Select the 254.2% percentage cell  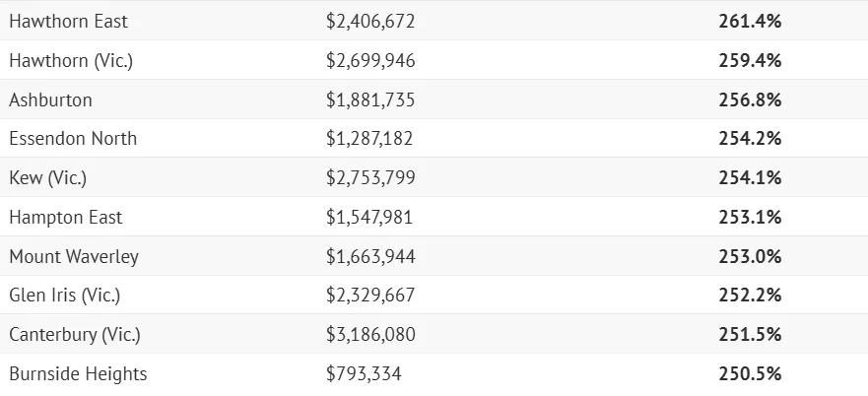(x=750, y=139)
